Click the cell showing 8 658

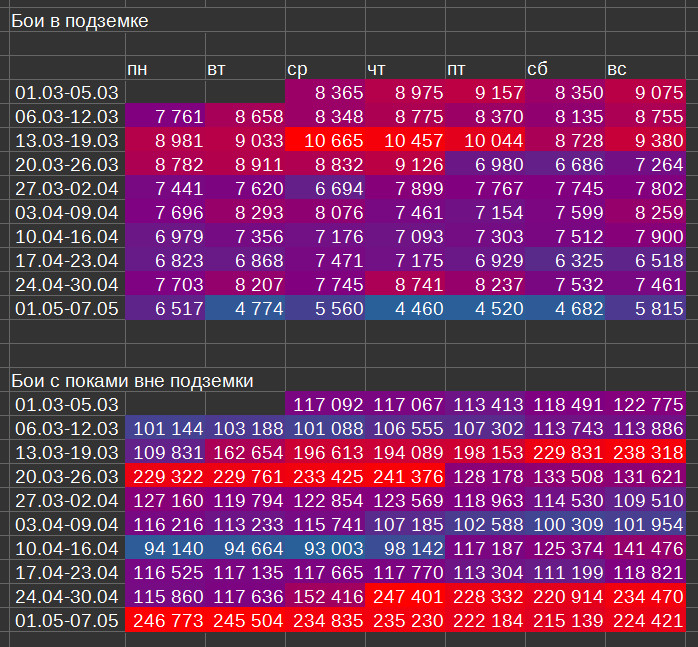click(x=245, y=117)
